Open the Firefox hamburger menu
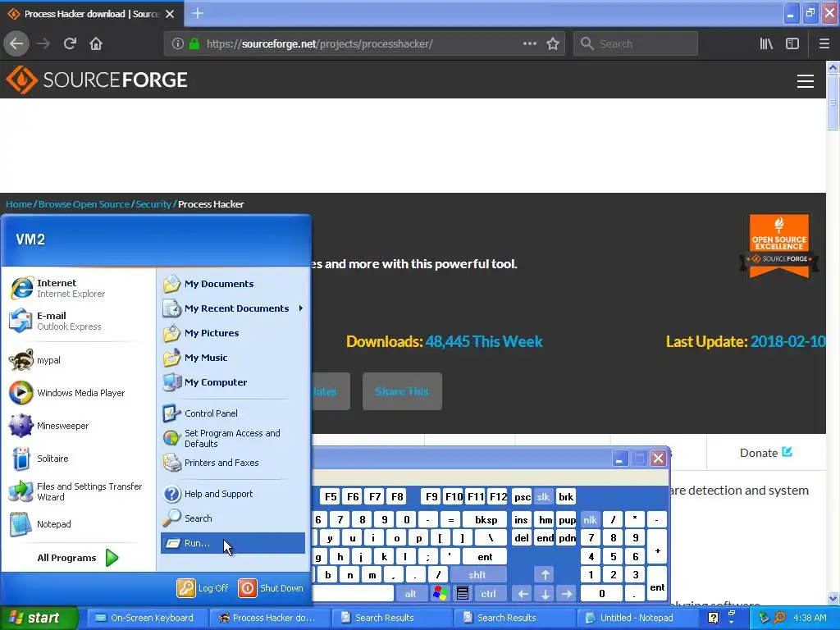840x630 pixels. 824,43
